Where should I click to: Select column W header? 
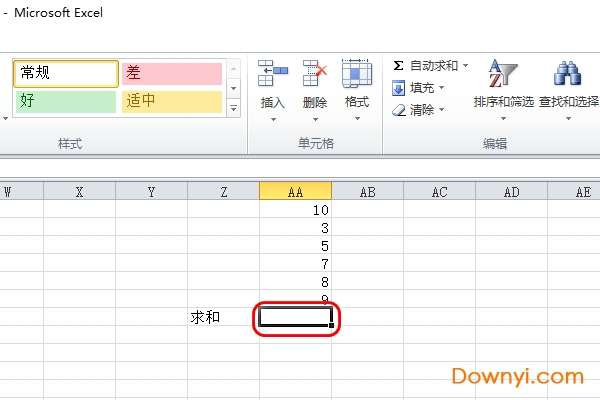[21, 191]
